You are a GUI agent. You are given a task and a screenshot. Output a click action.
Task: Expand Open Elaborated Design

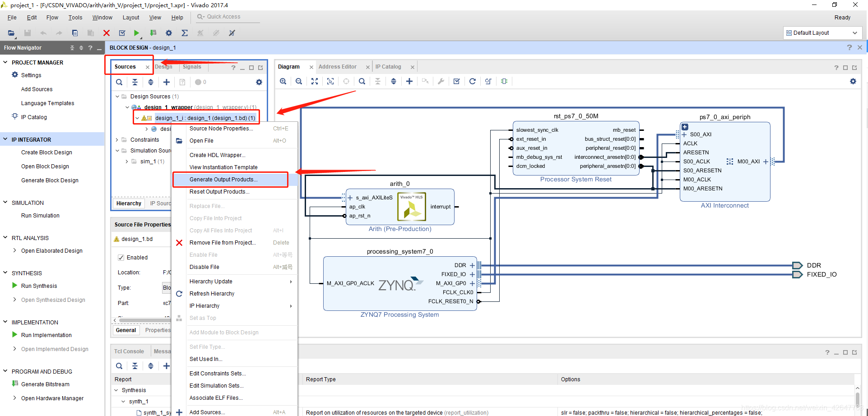(15, 250)
